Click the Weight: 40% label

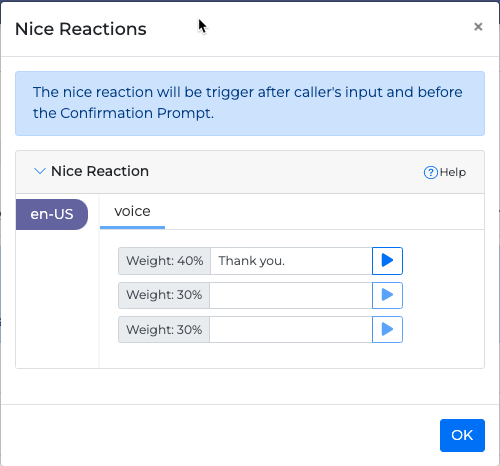(x=165, y=261)
